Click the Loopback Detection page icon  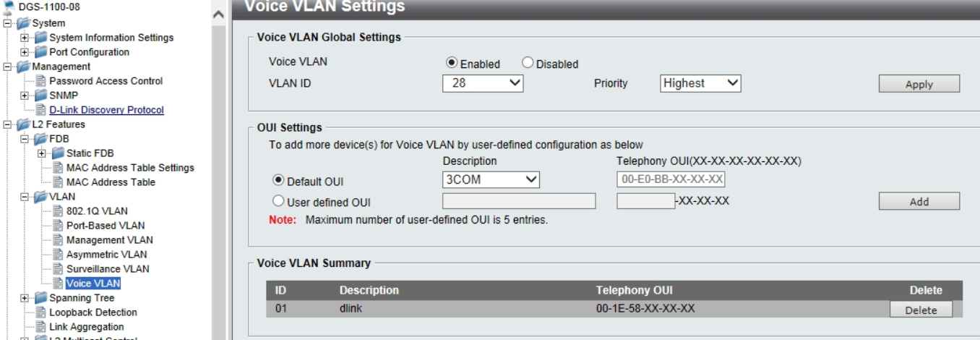click(40, 313)
